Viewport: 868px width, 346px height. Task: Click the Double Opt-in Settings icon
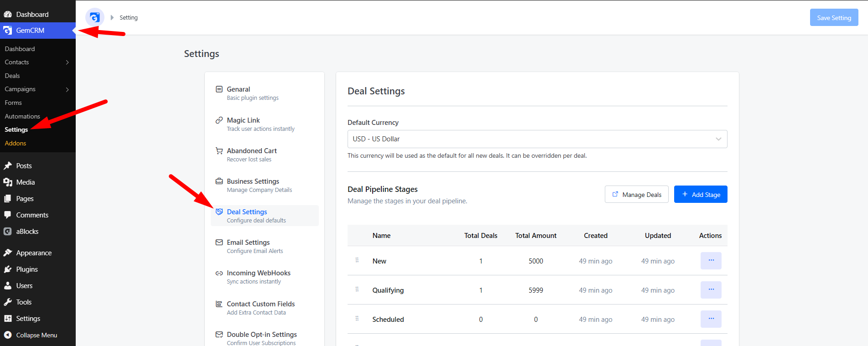pos(219,335)
